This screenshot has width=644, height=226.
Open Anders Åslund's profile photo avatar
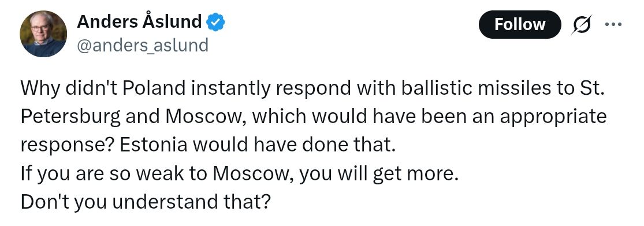tap(43, 34)
